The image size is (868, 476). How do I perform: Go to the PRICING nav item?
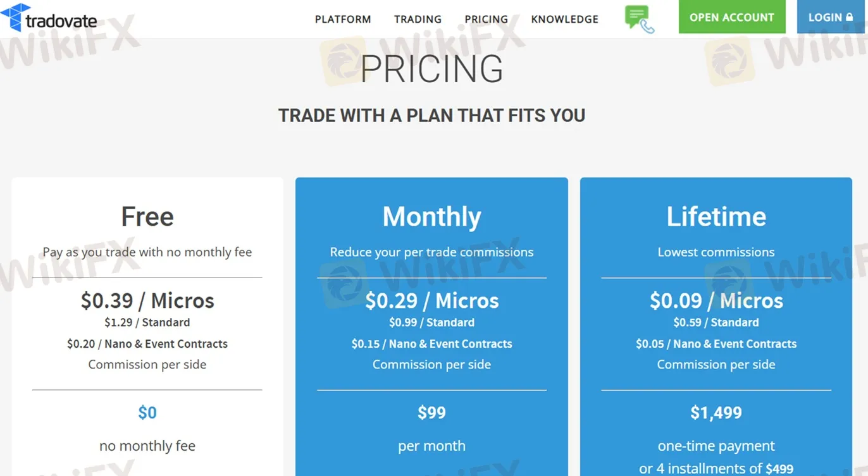coord(486,19)
